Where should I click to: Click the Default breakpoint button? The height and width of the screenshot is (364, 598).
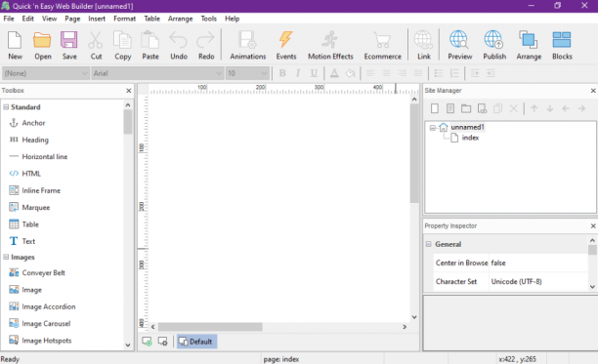pos(196,342)
